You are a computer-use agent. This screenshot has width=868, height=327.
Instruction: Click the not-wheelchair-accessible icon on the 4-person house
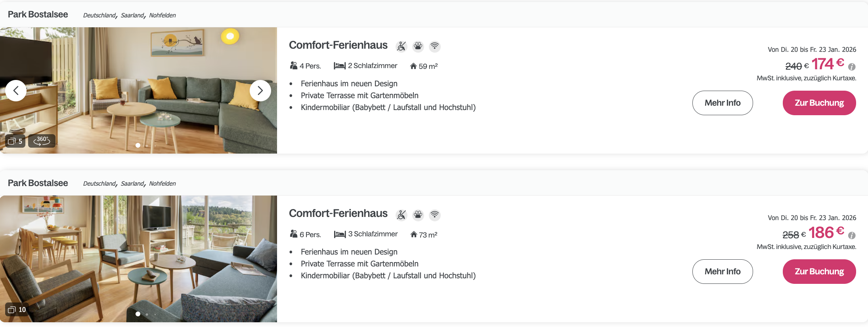coord(401,46)
